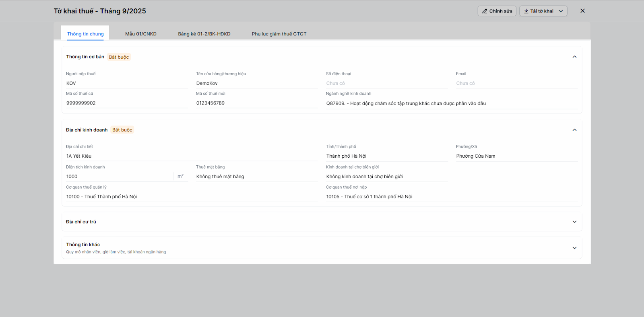Image resolution: width=644 pixels, height=317 pixels.
Task: Click the Chỉnh sửa edit button
Action: [x=497, y=11]
